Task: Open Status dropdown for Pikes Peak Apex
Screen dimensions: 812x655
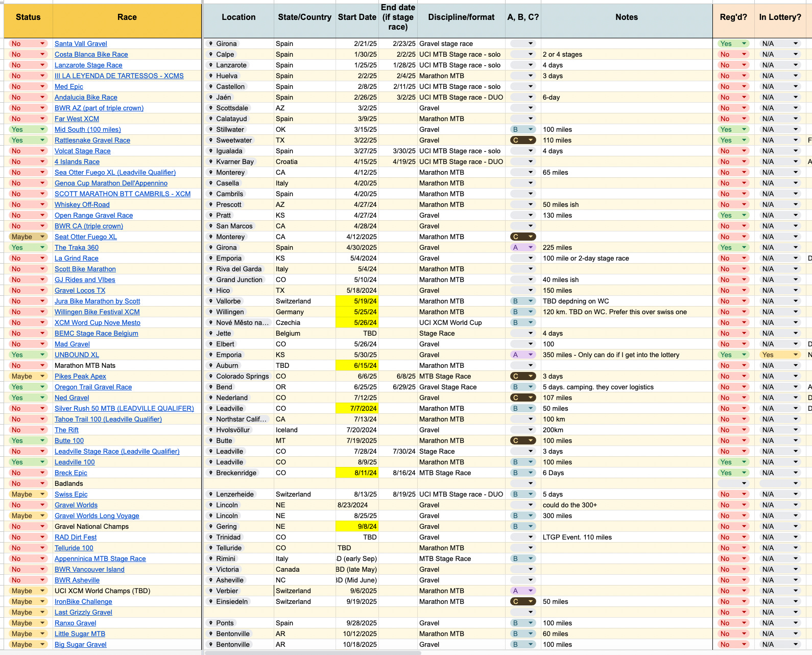Action: coord(28,376)
